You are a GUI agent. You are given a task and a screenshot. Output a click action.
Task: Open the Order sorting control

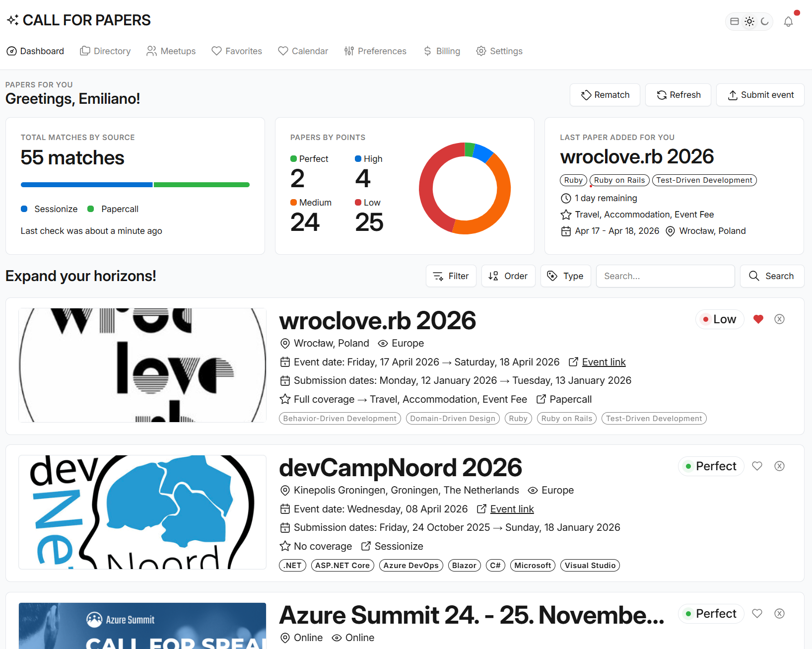tap(508, 276)
